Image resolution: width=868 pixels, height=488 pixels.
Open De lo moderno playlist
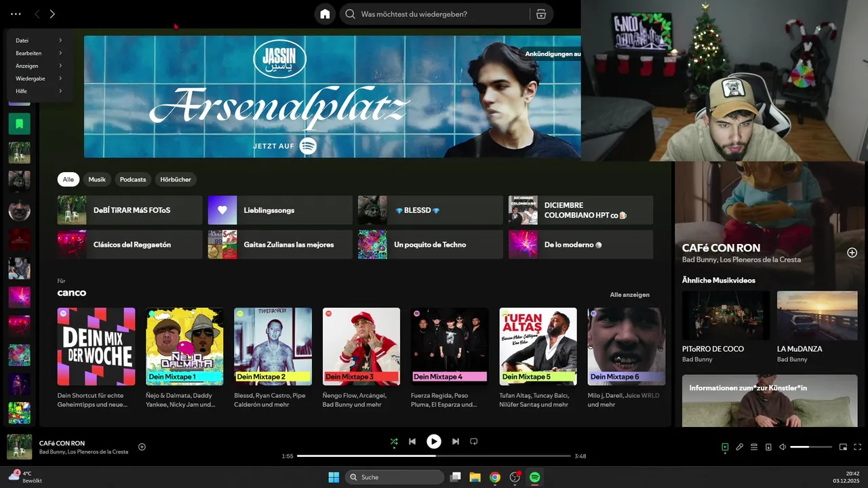coord(581,244)
